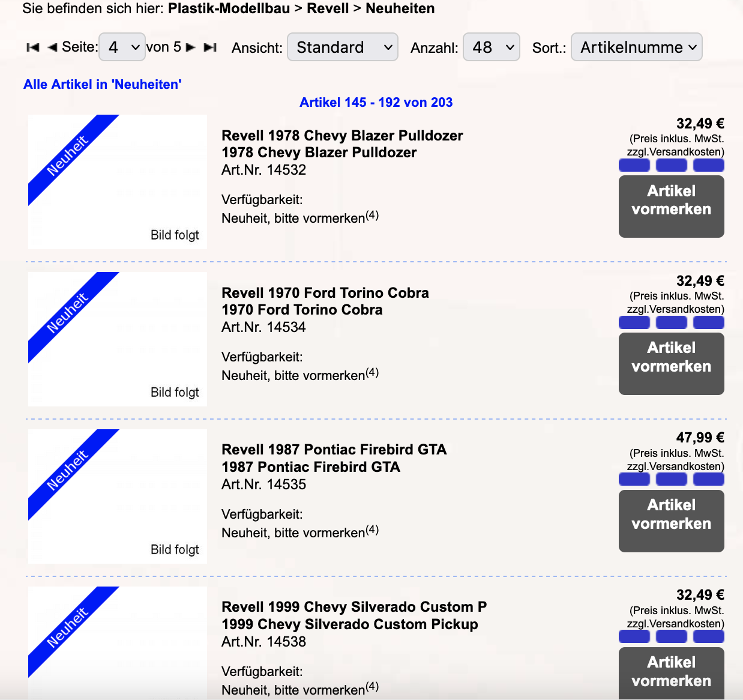Image resolution: width=743 pixels, height=700 pixels.
Task: Open the Neuheiten breadcrumb link
Action: [x=400, y=8]
